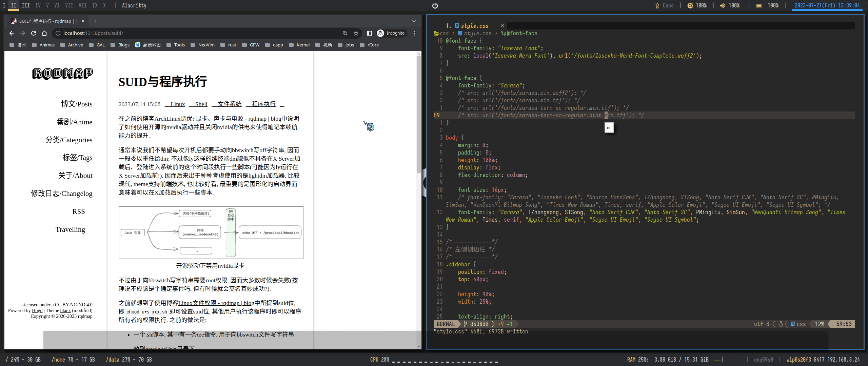Click the browser forward arrow

[23, 33]
